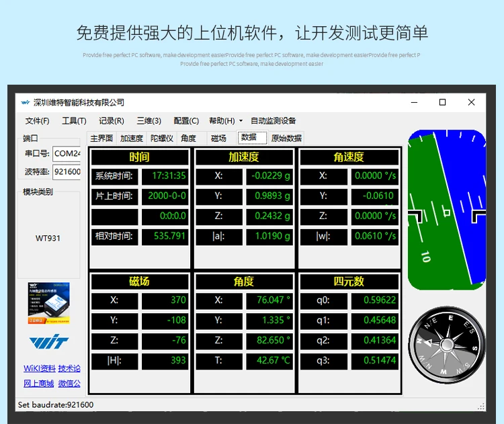Open the 三维(3) menu
This screenshot has width=504, height=424.
click(x=149, y=121)
